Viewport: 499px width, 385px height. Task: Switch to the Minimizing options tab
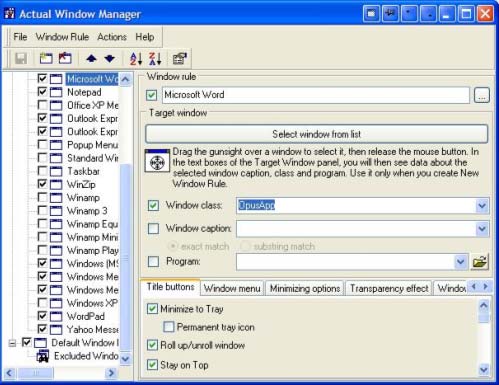coord(305,288)
